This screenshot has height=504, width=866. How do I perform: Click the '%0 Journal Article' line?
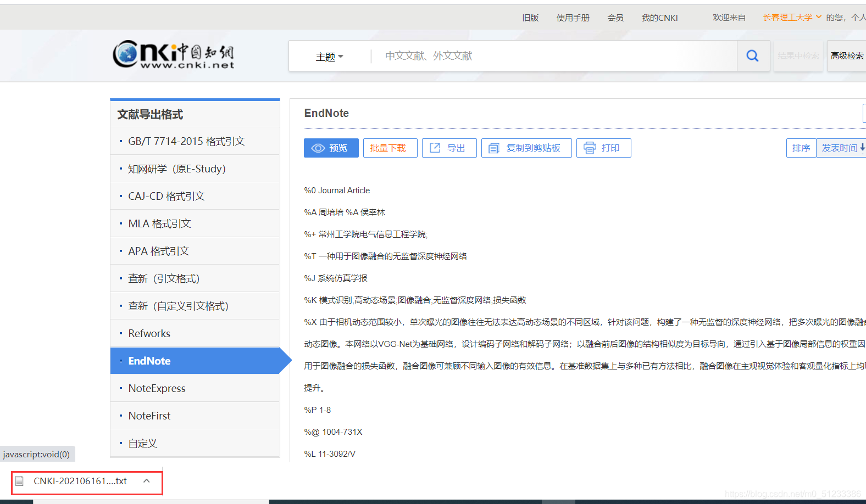pyautogui.click(x=337, y=191)
